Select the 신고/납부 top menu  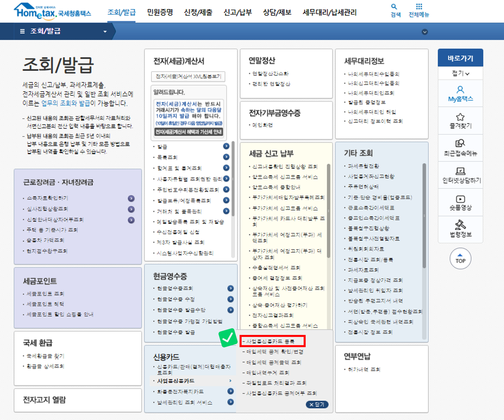point(237,12)
